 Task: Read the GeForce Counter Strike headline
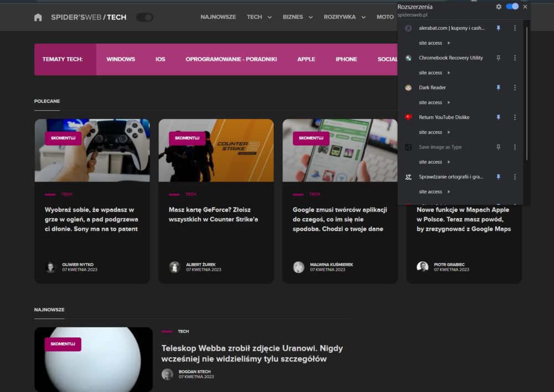pos(213,214)
